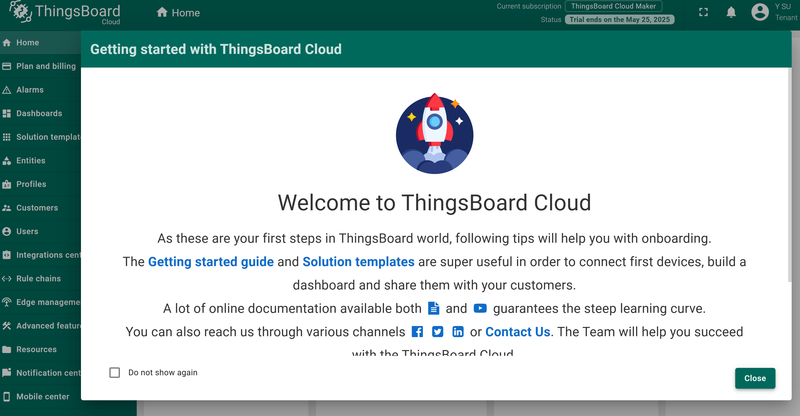Click the Mobile center phone icon
The image size is (800, 416).
(7, 397)
